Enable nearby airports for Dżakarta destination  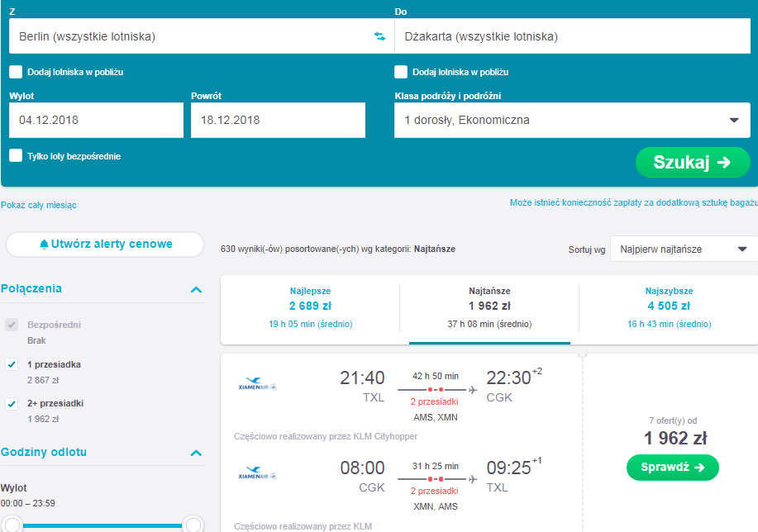coord(401,72)
